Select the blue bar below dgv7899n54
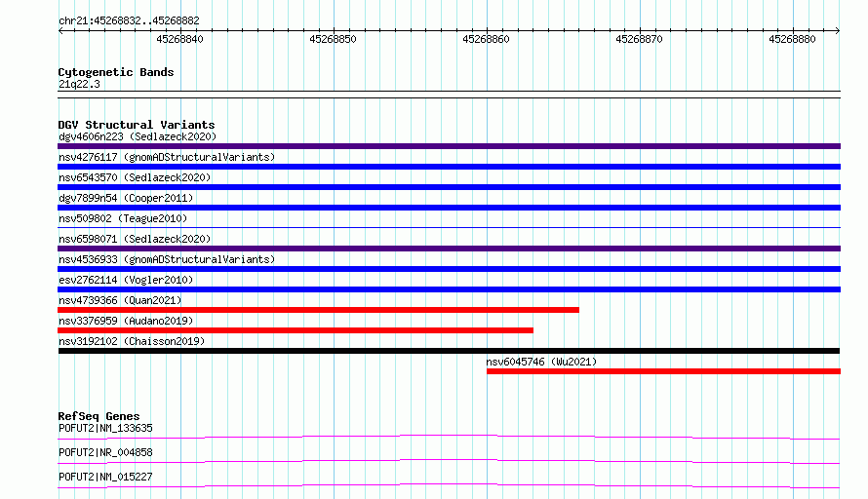868x499 pixels. tap(449, 208)
